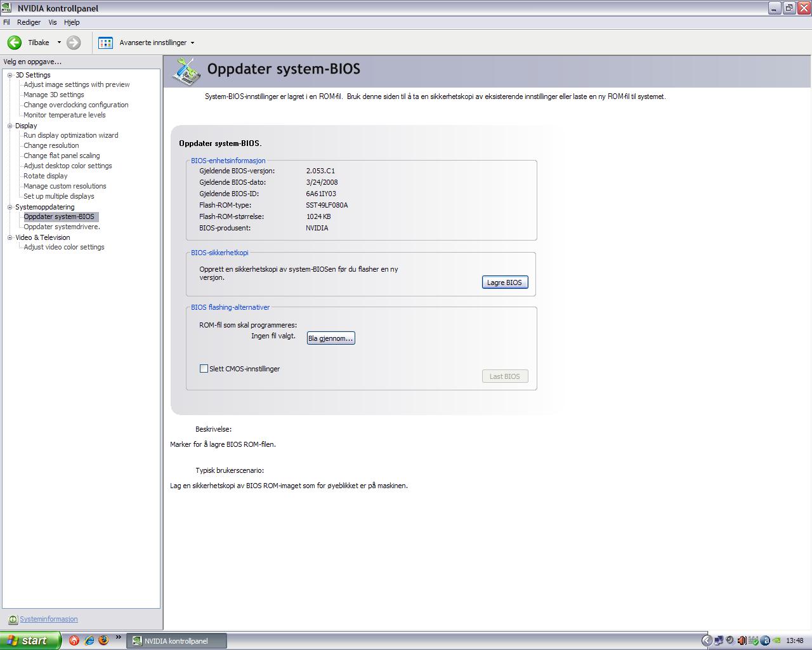Open the Fil menu

click(6, 22)
